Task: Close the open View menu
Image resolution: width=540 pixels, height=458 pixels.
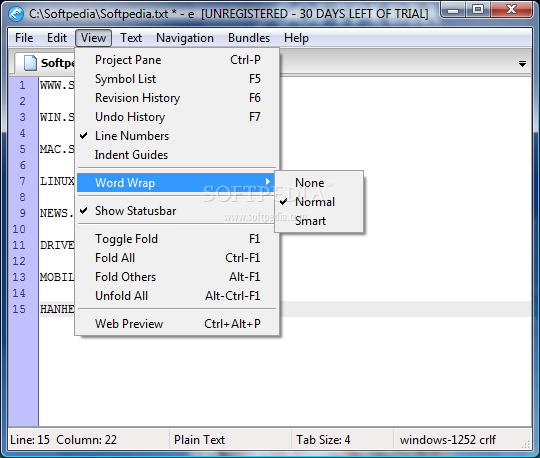Action: point(93,38)
